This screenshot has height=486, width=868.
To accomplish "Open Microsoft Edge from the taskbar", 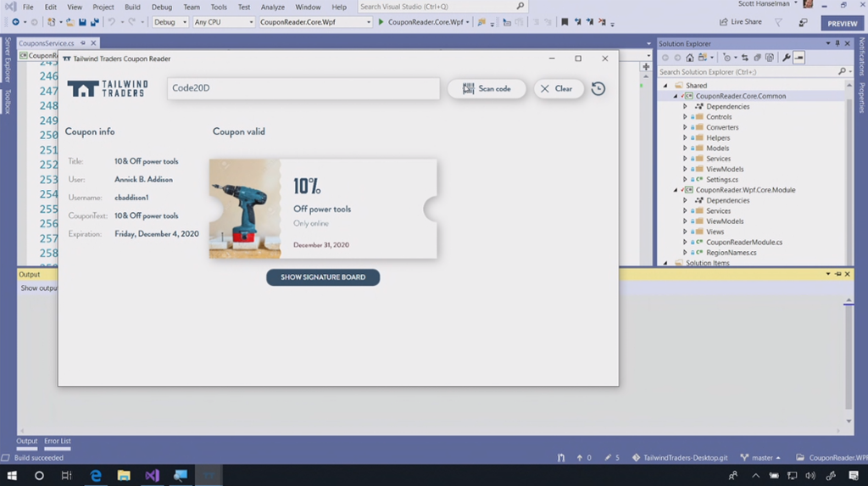I will coord(96,476).
